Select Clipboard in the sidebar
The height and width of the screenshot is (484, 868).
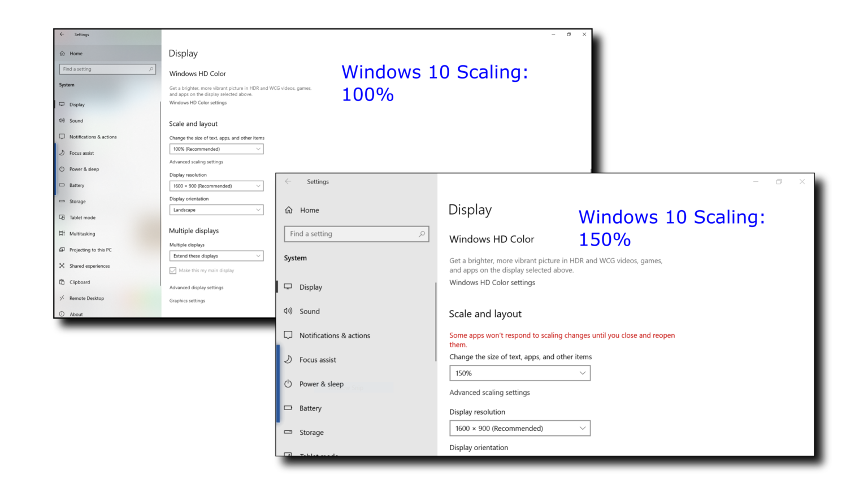pos(79,282)
